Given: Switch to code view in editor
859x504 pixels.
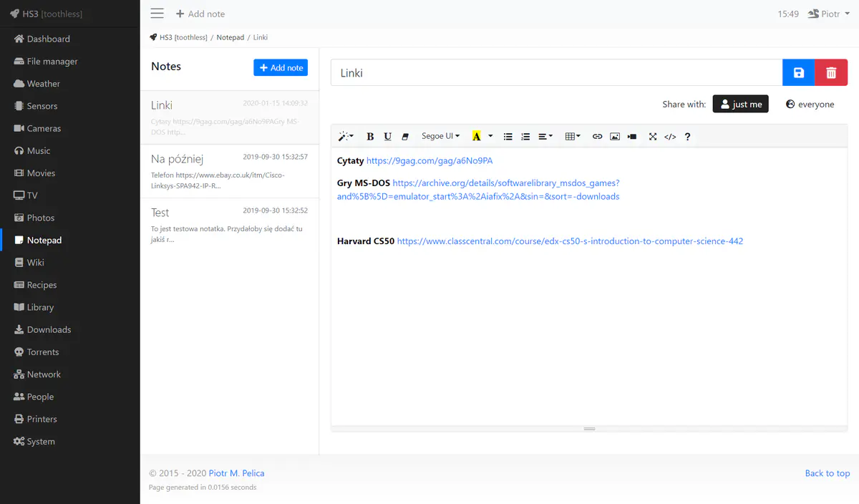Looking at the screenshot, I should 670,136.
